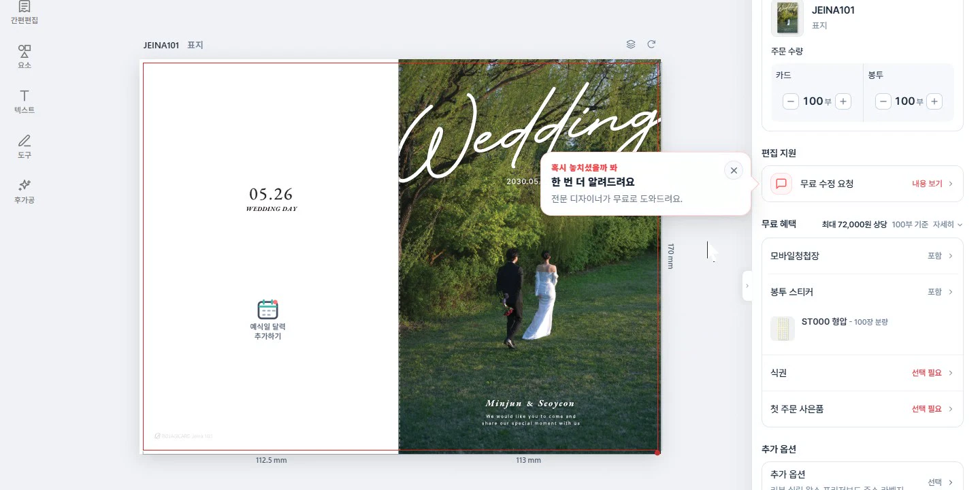Select WEDDING DAY text on canvas

272,209
